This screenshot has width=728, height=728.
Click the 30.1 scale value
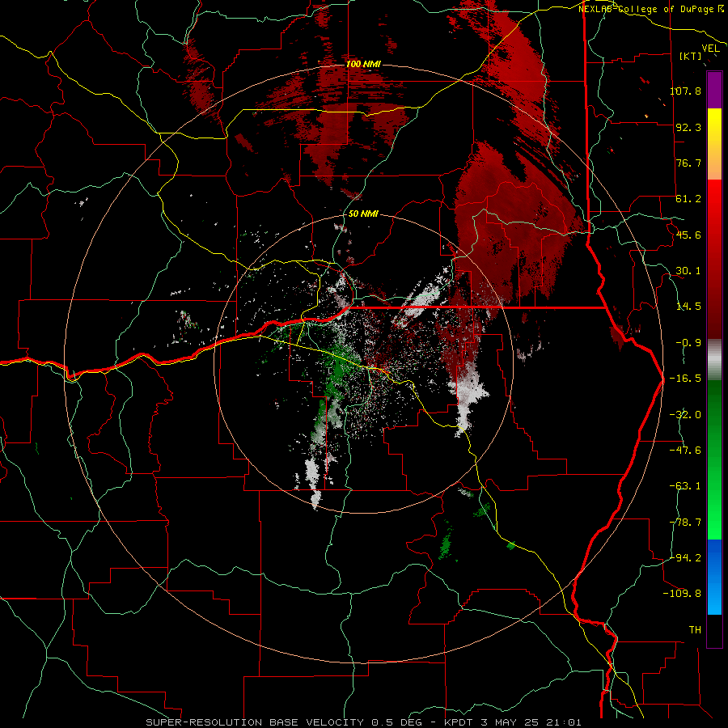click(x=688, y=271)
